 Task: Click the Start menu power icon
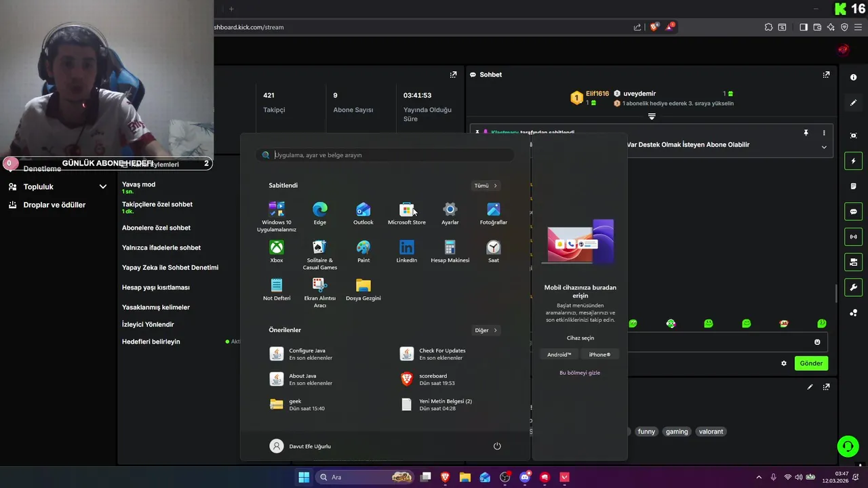coord(497,446)
